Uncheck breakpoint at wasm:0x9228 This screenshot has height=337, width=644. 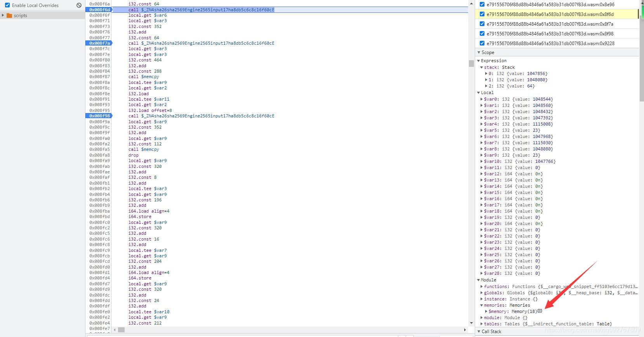(482, 43)
